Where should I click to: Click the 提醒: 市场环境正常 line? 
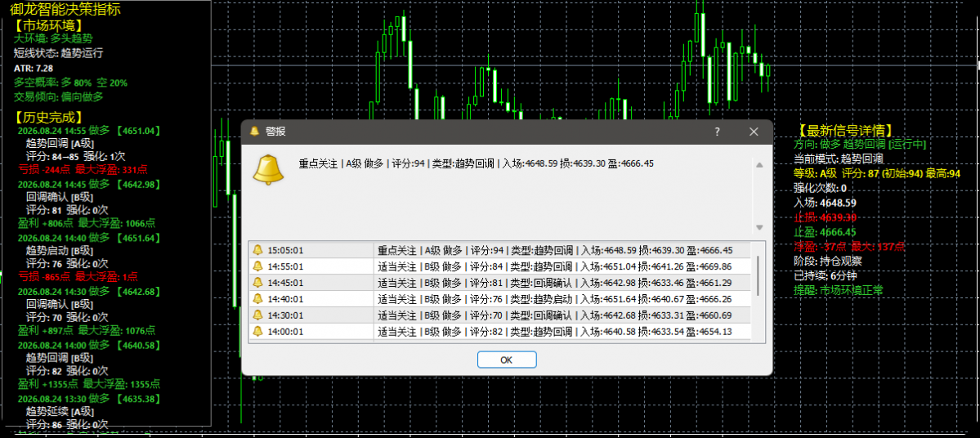click(x=839, y=290)
